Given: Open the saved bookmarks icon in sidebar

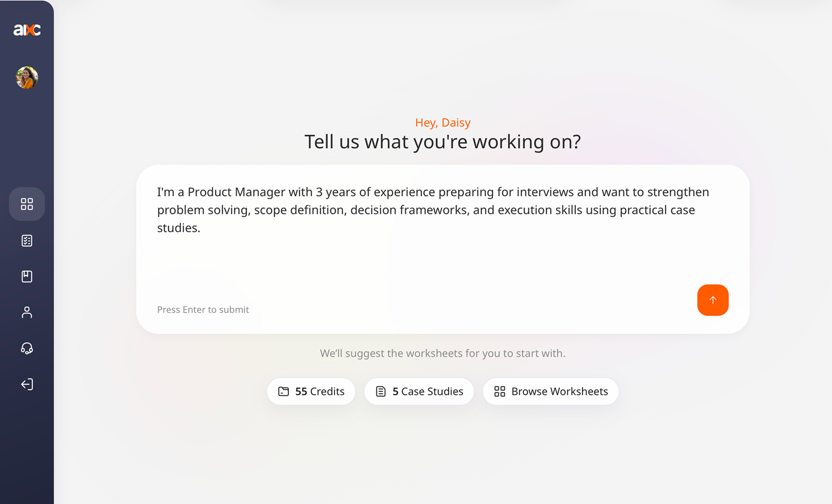Looking at the screenshot, I should click(27, 276).
